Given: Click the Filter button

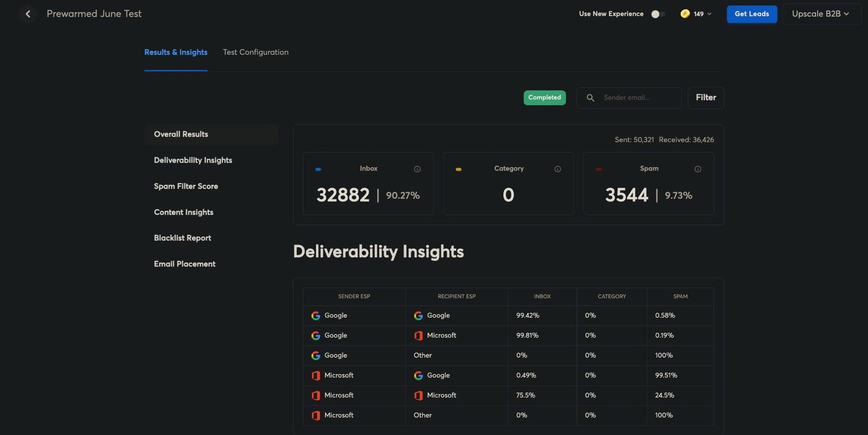Looking at the screenshot, I should click(x=706, y=98).
